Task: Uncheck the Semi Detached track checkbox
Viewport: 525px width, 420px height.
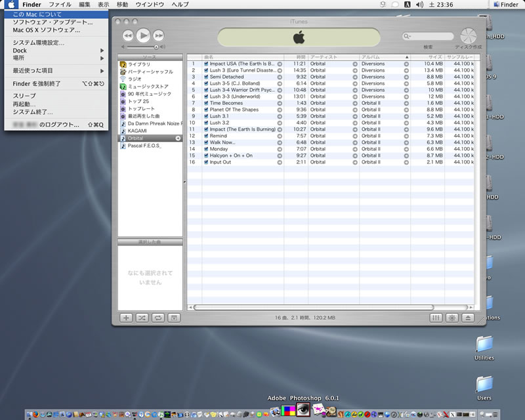Action: click(x=206, y=77)
